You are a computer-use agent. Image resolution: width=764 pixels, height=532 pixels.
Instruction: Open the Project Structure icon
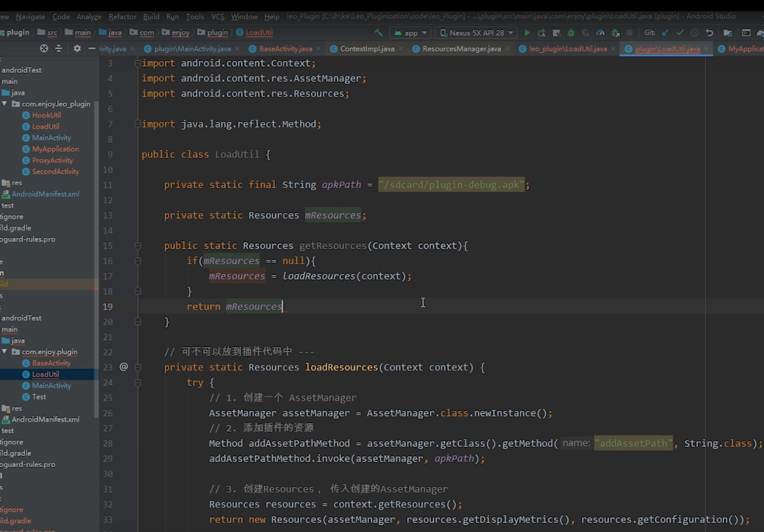[x=728, y=33]
